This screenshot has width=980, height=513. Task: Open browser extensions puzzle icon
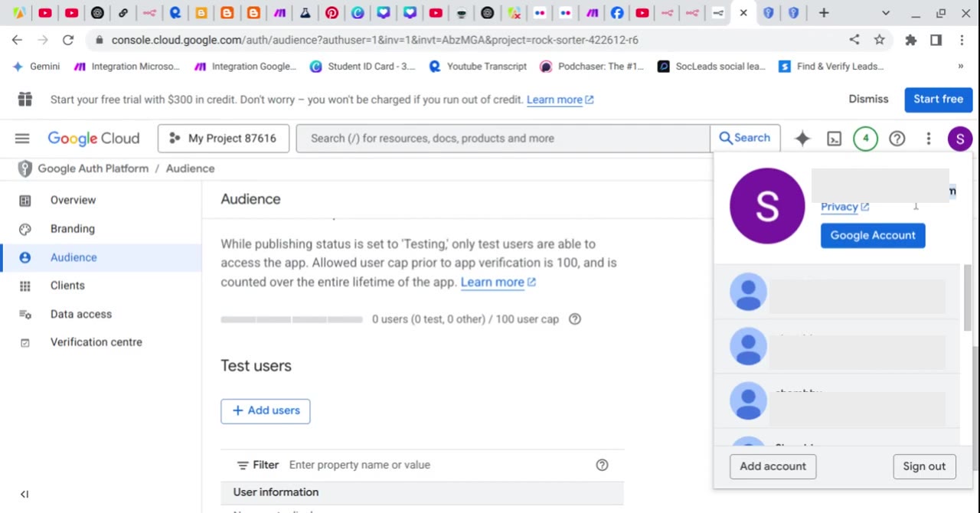click(910, 40)
